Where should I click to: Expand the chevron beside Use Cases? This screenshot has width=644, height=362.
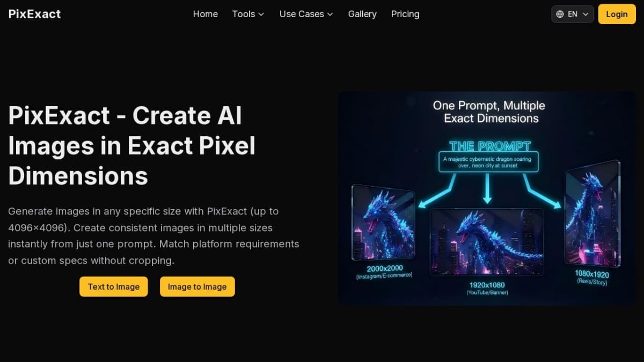pyautogui.click(x=330, y=14)
